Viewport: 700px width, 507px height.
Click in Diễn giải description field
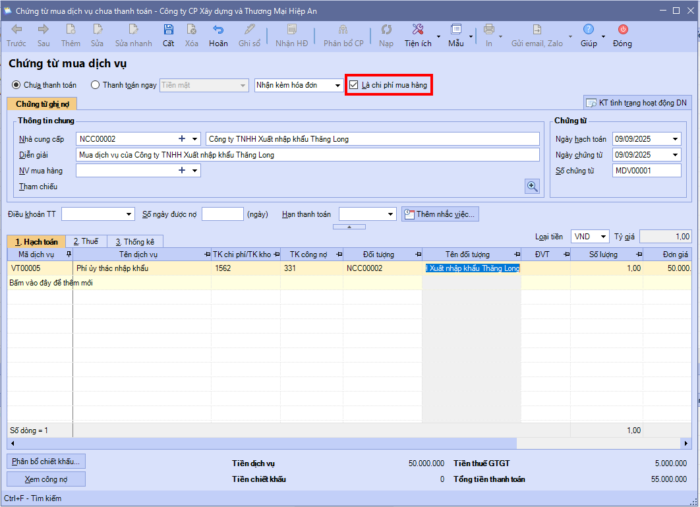[308, 155]
